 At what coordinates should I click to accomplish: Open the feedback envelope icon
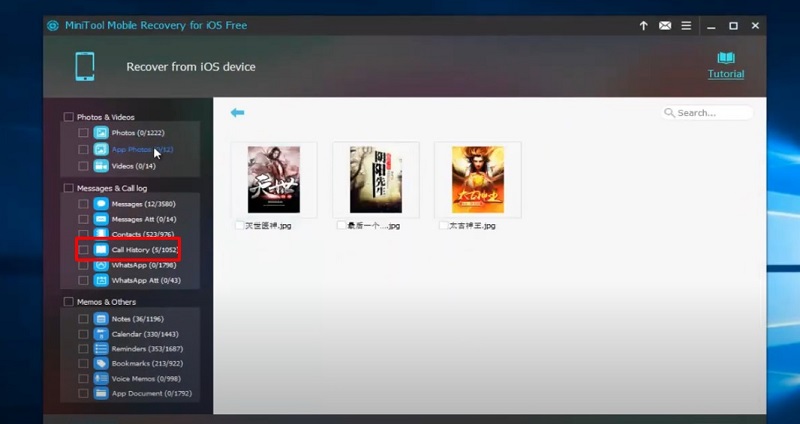tap(665, 25)
